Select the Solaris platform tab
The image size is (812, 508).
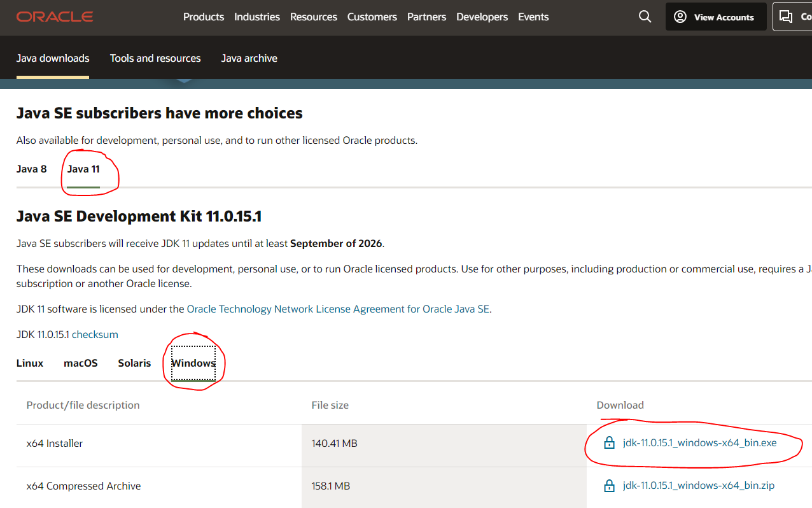[x=134, y=363]
